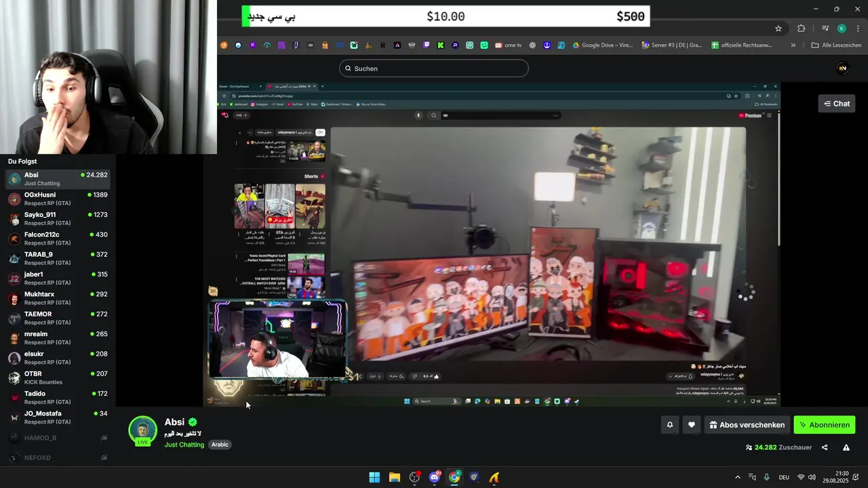Open the green Kick K bookmark
Screen dimensions: 868x488
(x=441, y=45)
